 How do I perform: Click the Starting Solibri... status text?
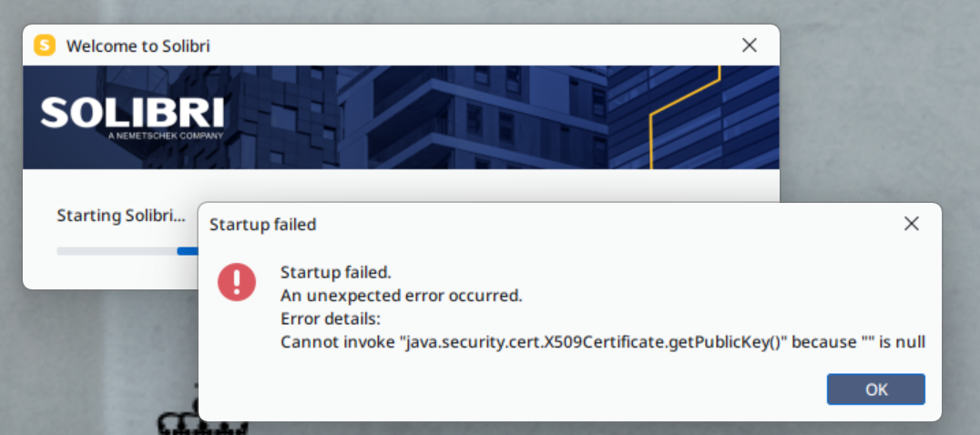coord(121,216)
